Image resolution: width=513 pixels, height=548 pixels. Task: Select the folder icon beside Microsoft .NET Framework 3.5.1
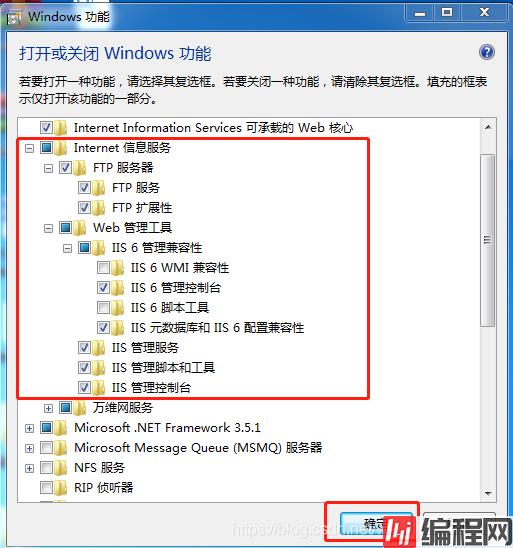(61, 428)
